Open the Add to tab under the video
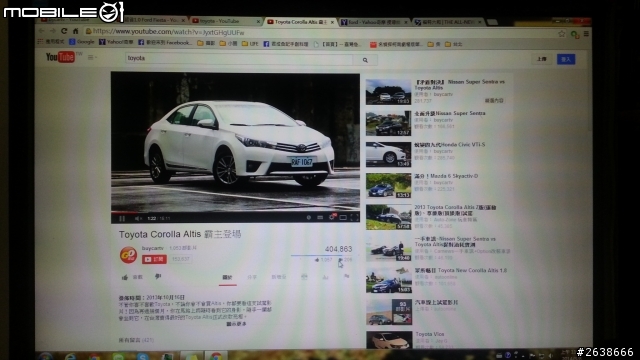The width and height of the screenshot is (640, 360). tap(279, 277)
